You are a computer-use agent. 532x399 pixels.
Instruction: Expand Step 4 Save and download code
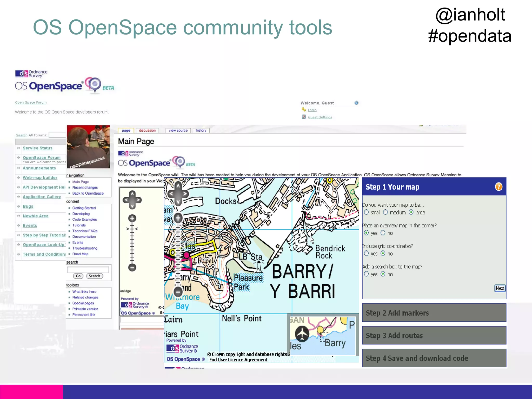(434, 358)
